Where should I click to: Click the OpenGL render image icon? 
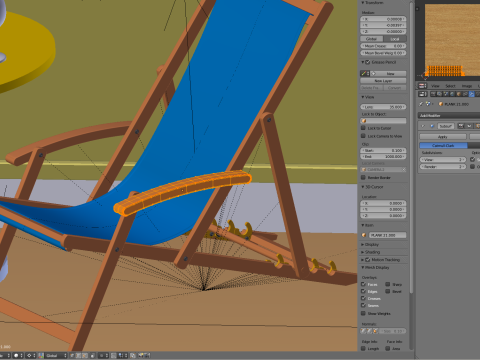click(140, 355)
